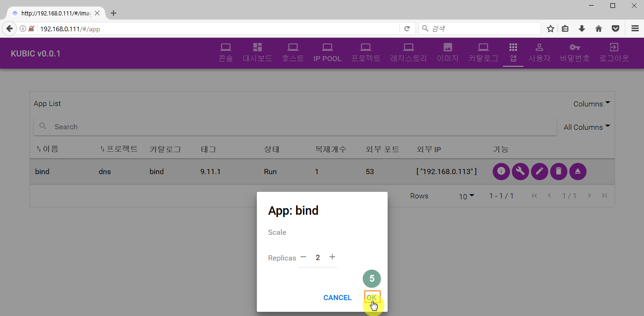Image resolution: width=644 pixels, height=316 pixels.
Task: Click the wrench icon for bind app
Action: (x=520, y=171)
